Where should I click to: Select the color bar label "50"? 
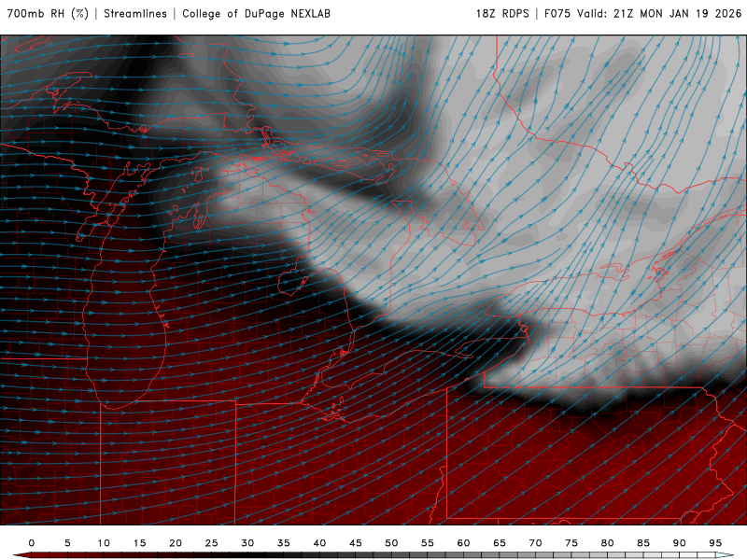391,543
